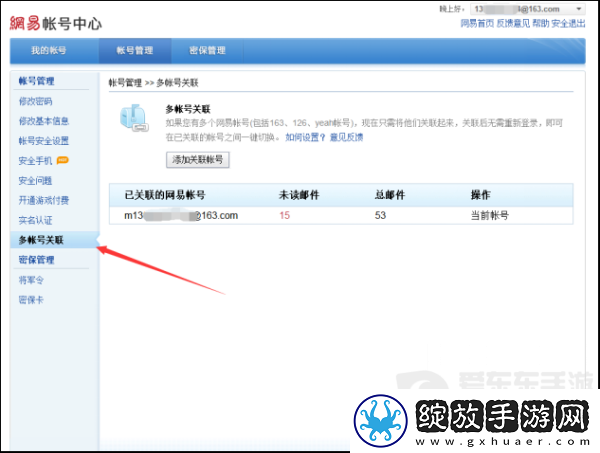Open the 意见反馈 link in the description
The image size is (600, 453).
coord(346,137)
